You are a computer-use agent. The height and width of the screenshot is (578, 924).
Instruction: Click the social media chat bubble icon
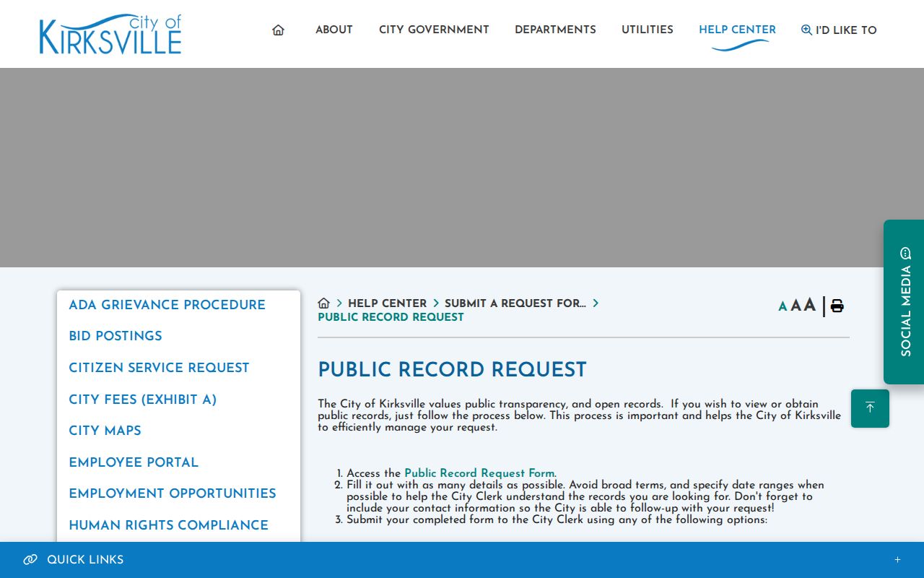tap(906, 253)
